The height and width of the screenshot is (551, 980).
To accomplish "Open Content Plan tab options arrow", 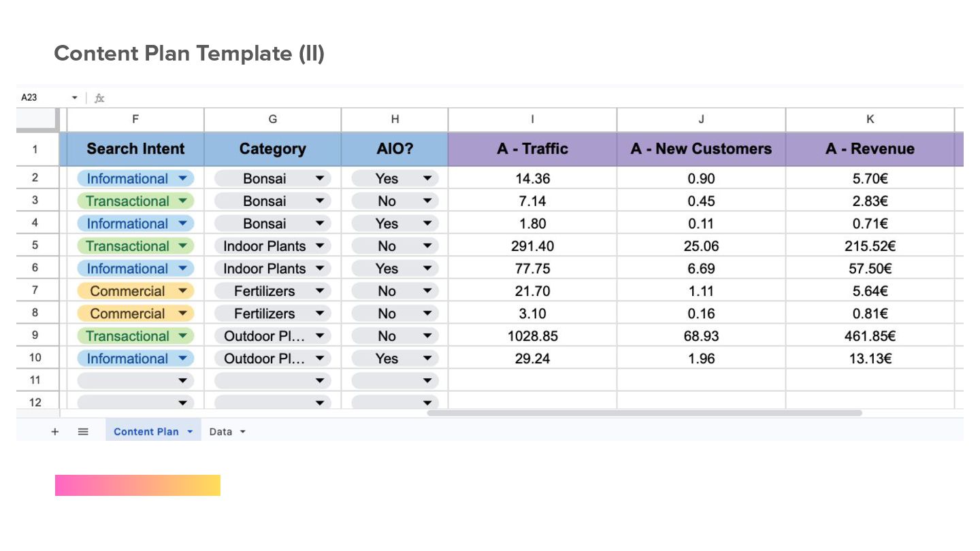I will 190,432.
